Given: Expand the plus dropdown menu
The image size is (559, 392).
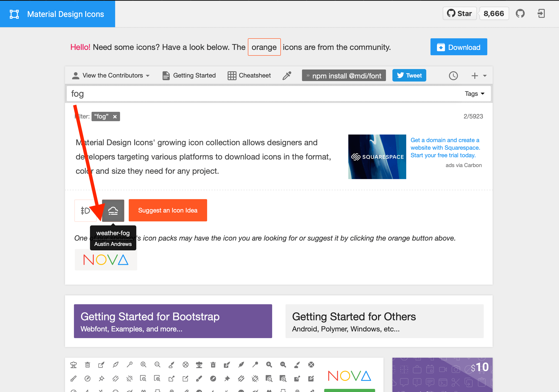Looking at the screenshot, I should 479,76.
